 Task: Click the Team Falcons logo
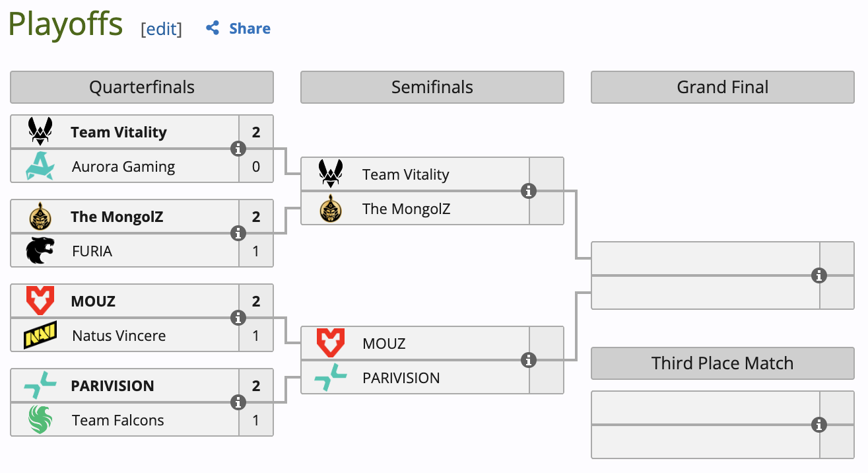click(x=40, y=420)
